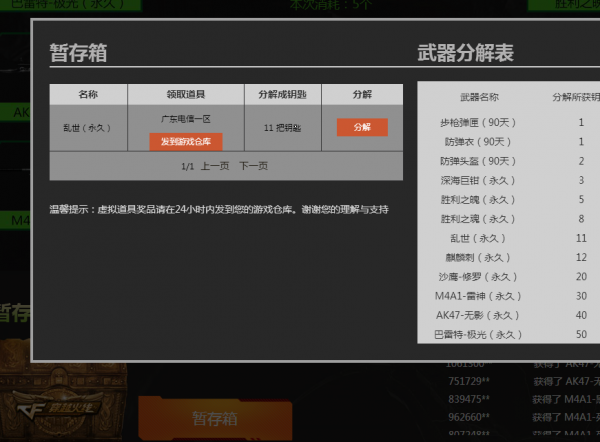This screenshot has height=442, width=600.
Task: Select winner entry 839475** in background list
Action: 469,399
